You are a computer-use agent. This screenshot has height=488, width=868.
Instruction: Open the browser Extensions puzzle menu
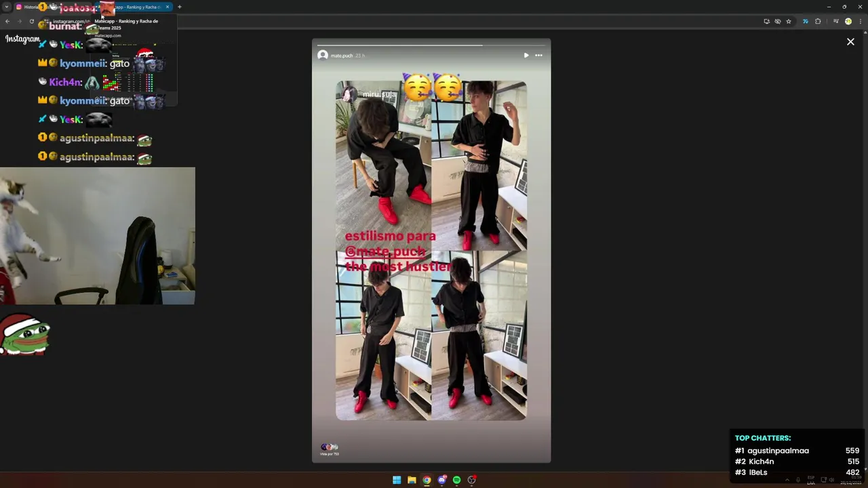(x=818, y=21)
